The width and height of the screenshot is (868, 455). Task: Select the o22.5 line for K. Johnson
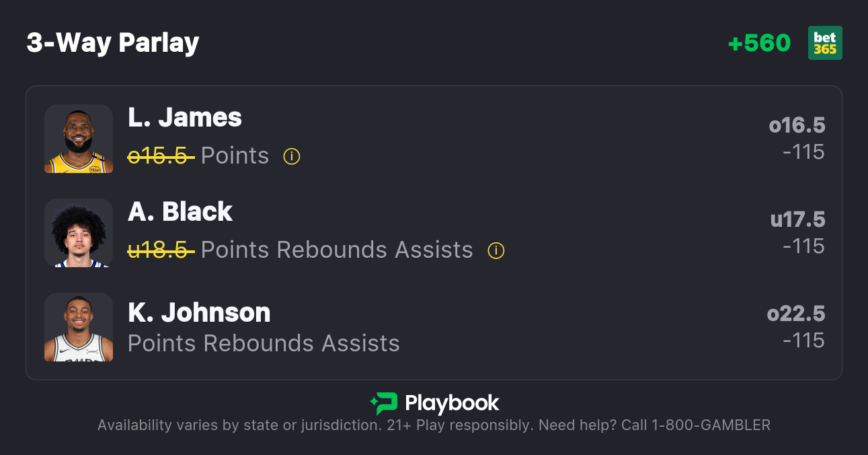[796, 314]
